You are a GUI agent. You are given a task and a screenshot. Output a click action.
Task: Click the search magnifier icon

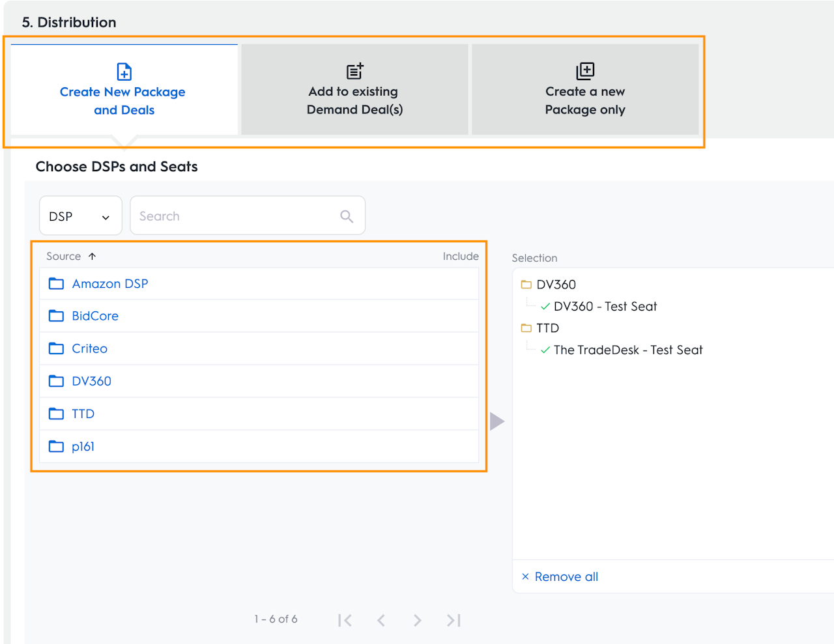(x=347, y=216)
